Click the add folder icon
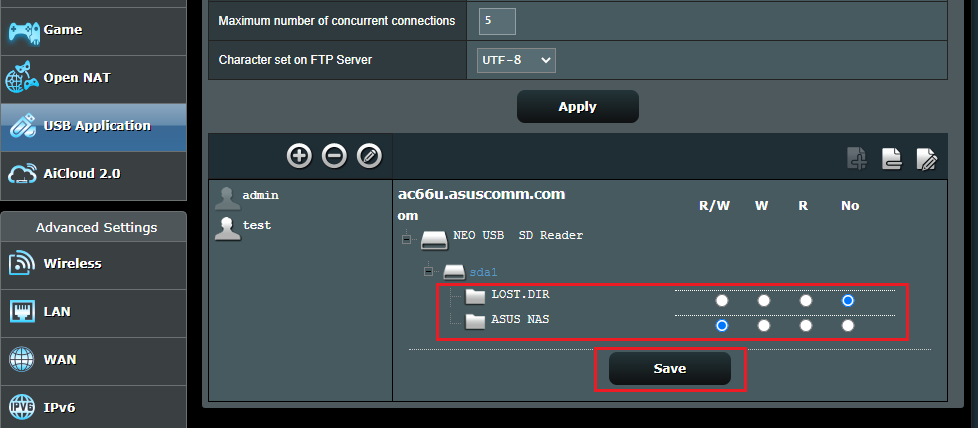The height and width of the screenshot is (428, 978). point(857,158)
